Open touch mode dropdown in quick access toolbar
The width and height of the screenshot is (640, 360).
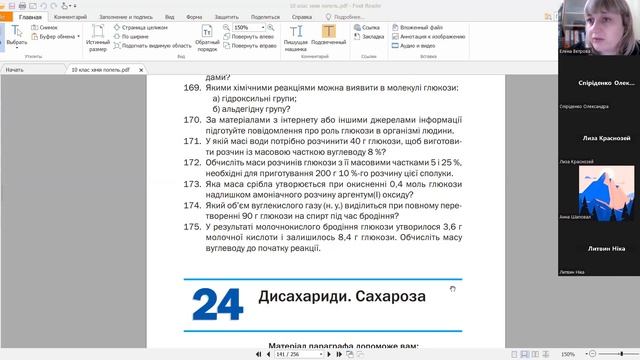pos(69,6)
